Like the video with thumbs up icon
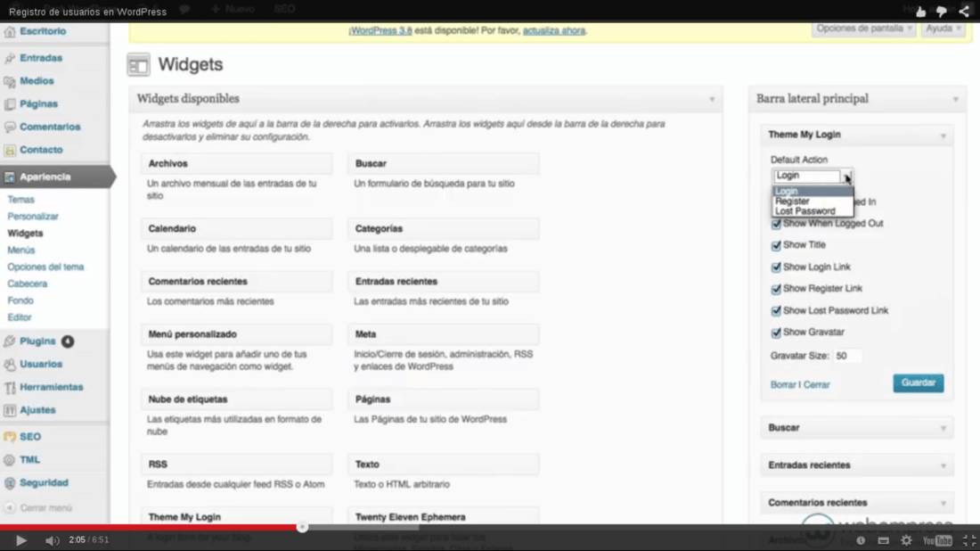This screenshot has height=551, width=980. point(920,12)
